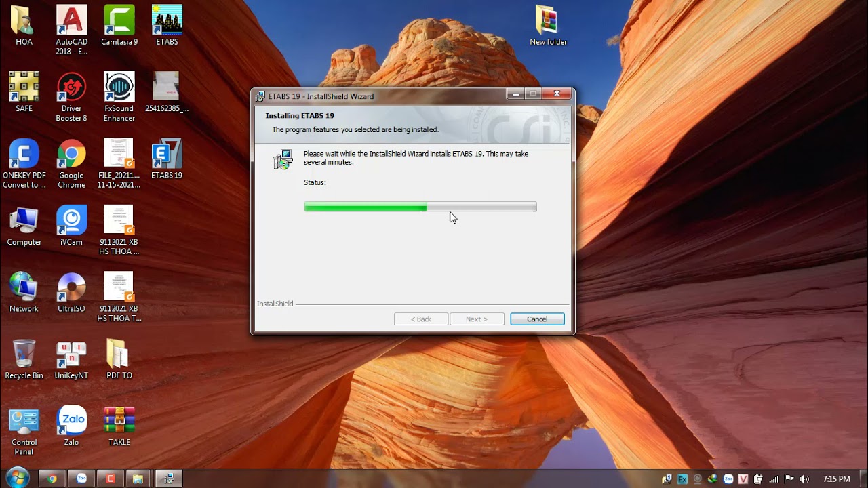Open the ETABS desktop icon with skyline

point(167,26)
